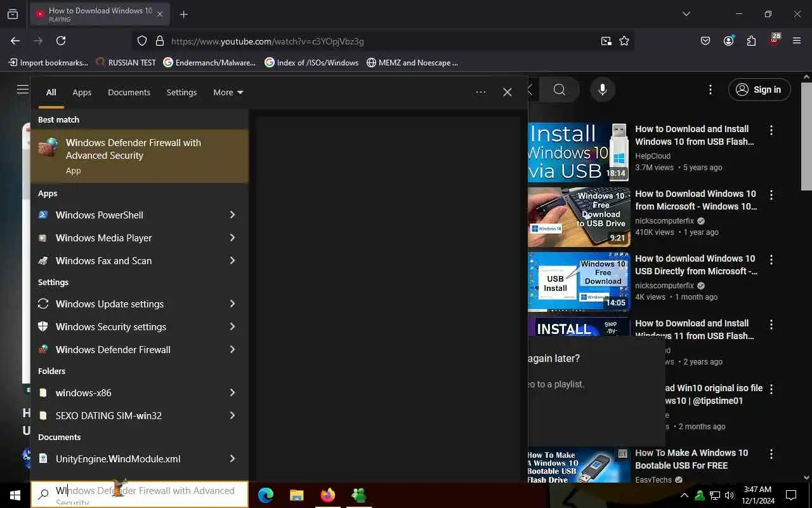812x508 pixels.
Task: Launch Microsoft Edge from taskbar
Action: (x=266, y=495)
